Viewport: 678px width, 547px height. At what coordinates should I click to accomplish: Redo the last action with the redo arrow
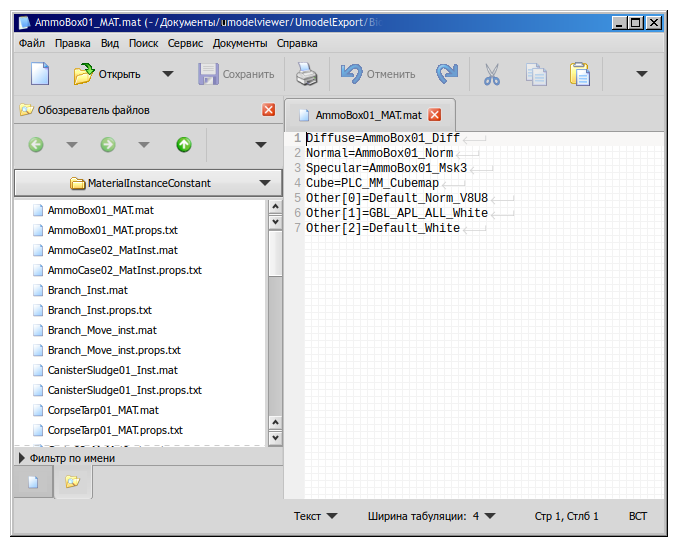(447, 74)
